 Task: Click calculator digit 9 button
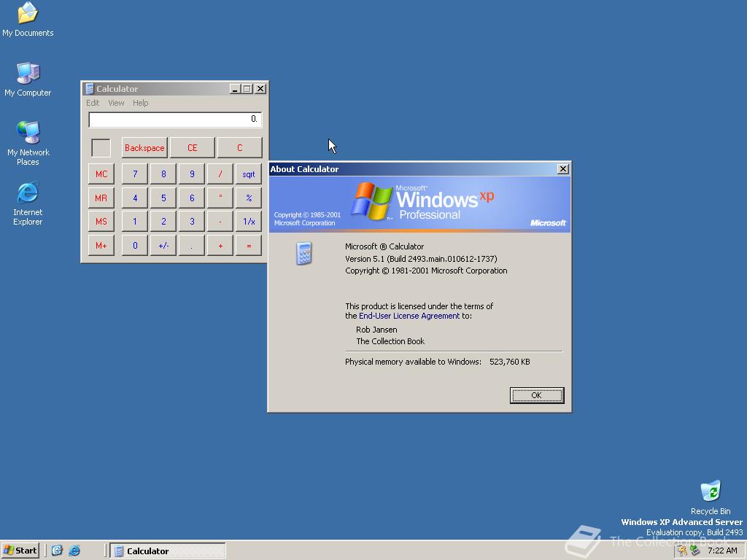pyautogui.click(x=192, y=174)
